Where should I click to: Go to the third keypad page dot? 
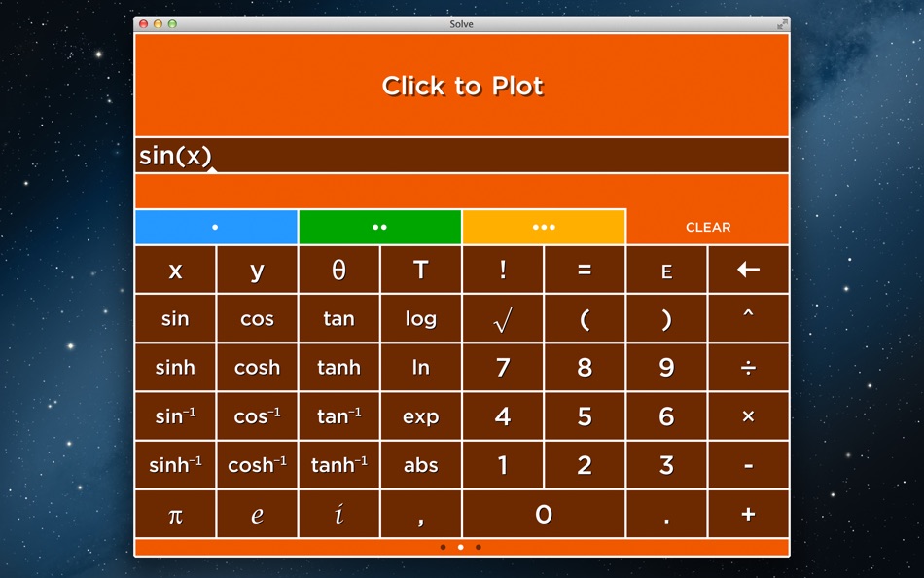479,547
